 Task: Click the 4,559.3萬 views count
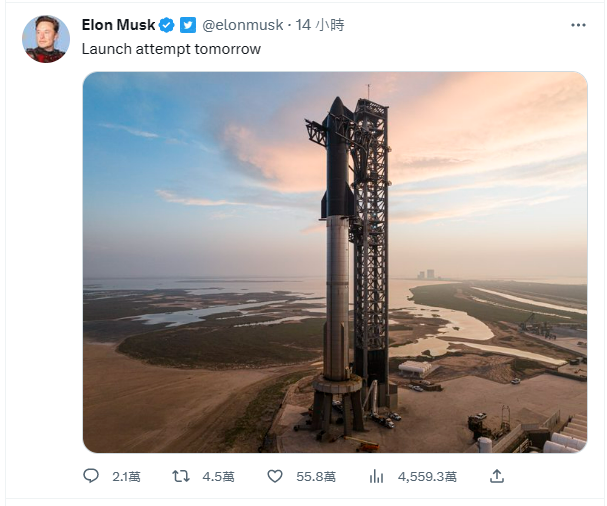coord(427,476)
